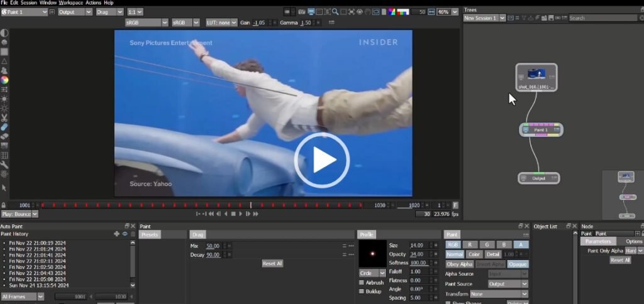The width and height of the screenshot is (644, 304).
Task: Select the Mosaic tool icon
Action: pos(4,146)
